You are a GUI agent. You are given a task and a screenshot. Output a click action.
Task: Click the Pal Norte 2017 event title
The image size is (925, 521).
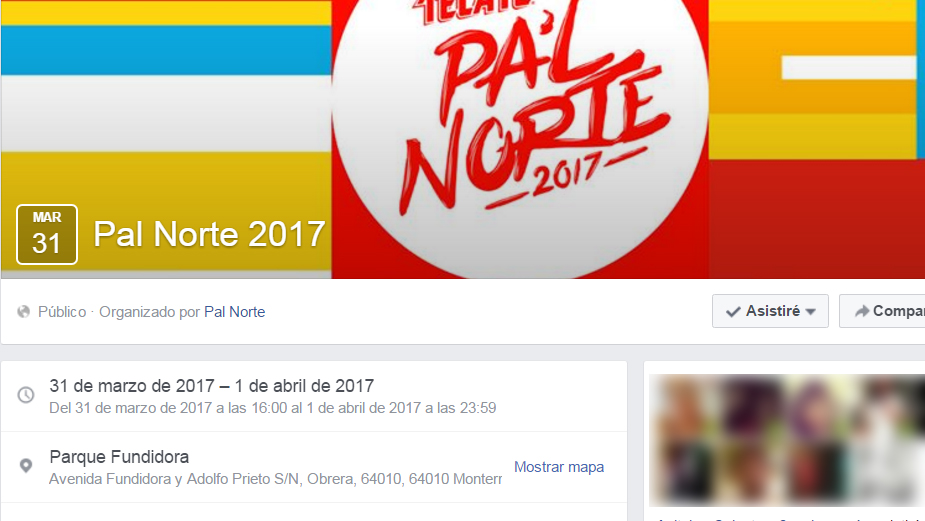209,234
